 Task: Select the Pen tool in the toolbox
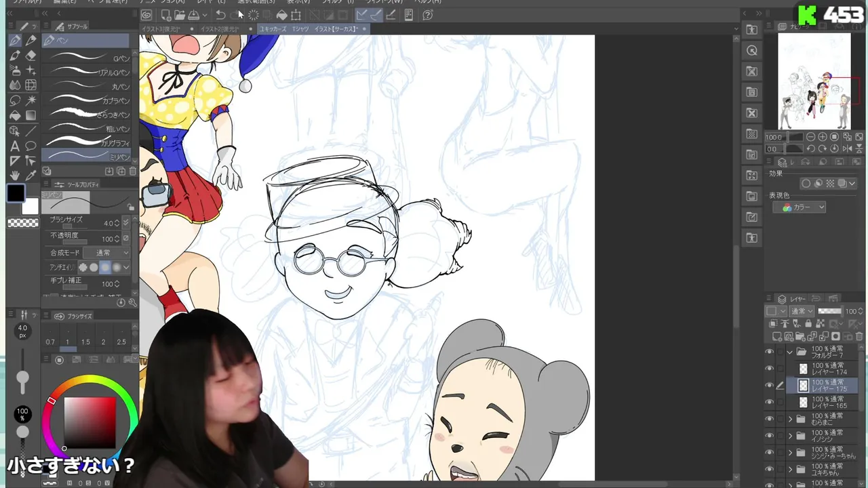point(15,41)
